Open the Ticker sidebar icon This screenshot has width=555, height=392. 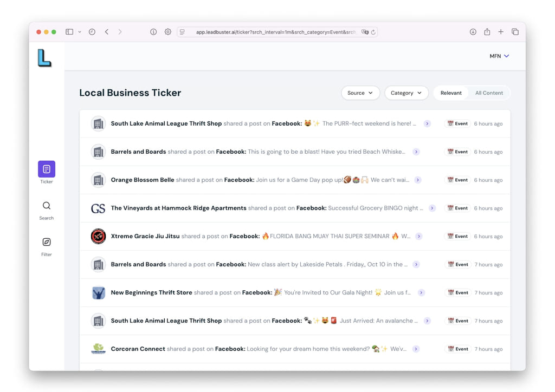(x=47, y=169)
